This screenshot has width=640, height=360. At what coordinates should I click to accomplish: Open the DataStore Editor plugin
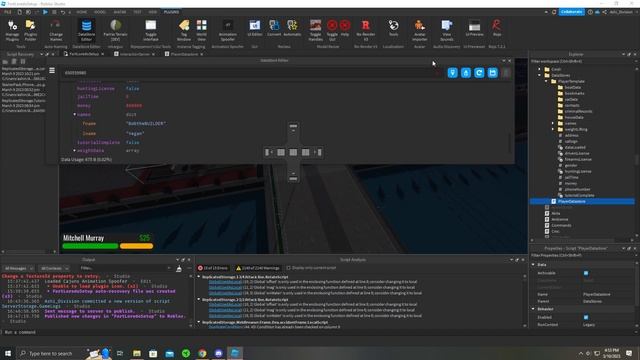(86, 30)
